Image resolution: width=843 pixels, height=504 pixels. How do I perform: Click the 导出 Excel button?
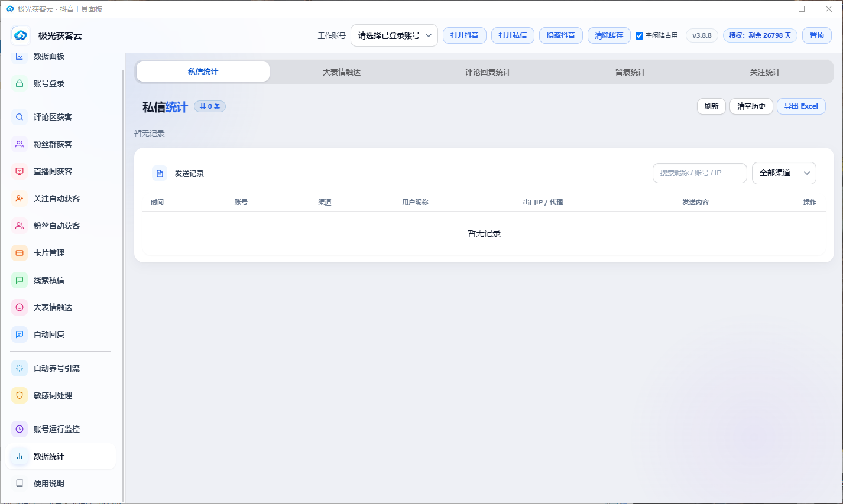tap(801, 106)
